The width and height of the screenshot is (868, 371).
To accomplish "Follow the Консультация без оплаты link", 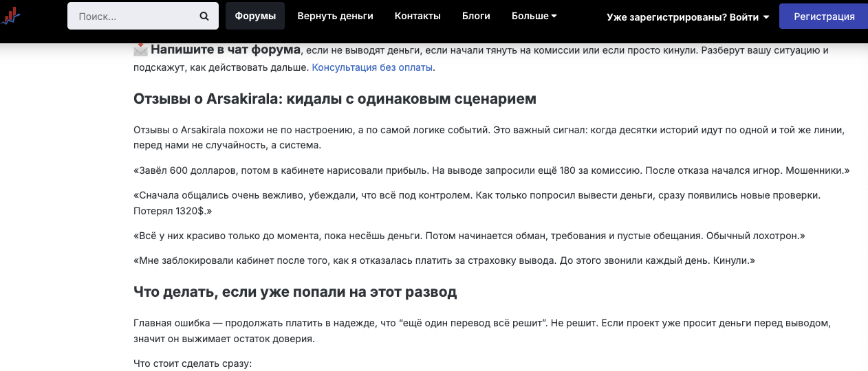I will click(x=373, y=67).
